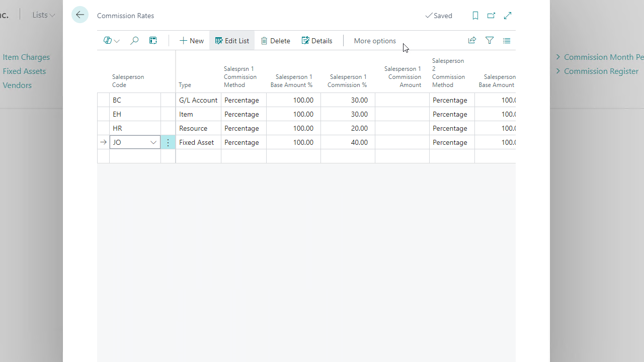The width and height of the screenshot is (644, 362).
Task: Open the Commission Register link
Action: pos(601,71)
